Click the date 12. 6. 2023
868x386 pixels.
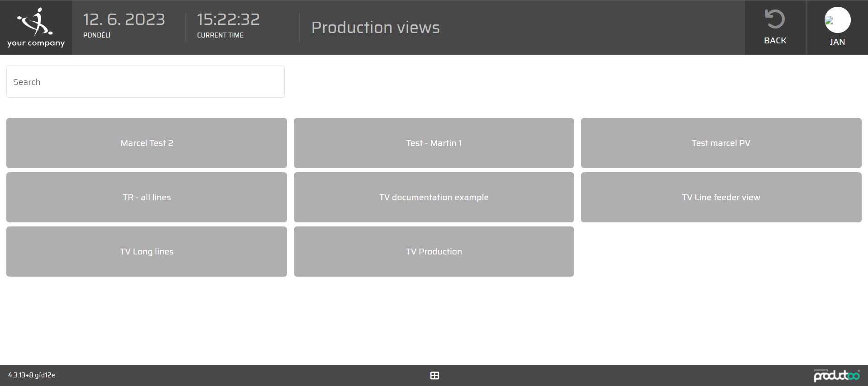coord(124,19)
